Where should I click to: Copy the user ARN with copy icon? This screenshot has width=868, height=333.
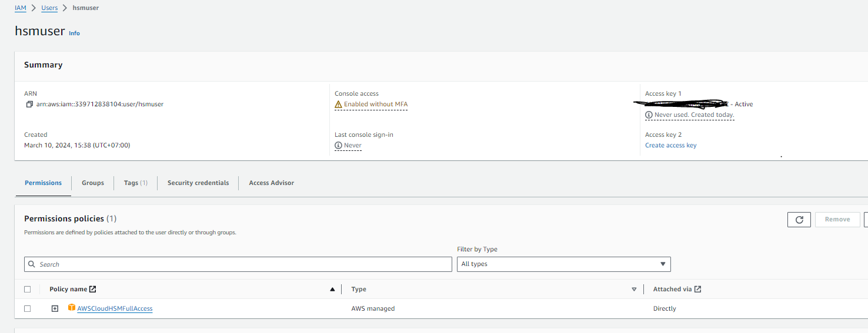click(29, 105)
